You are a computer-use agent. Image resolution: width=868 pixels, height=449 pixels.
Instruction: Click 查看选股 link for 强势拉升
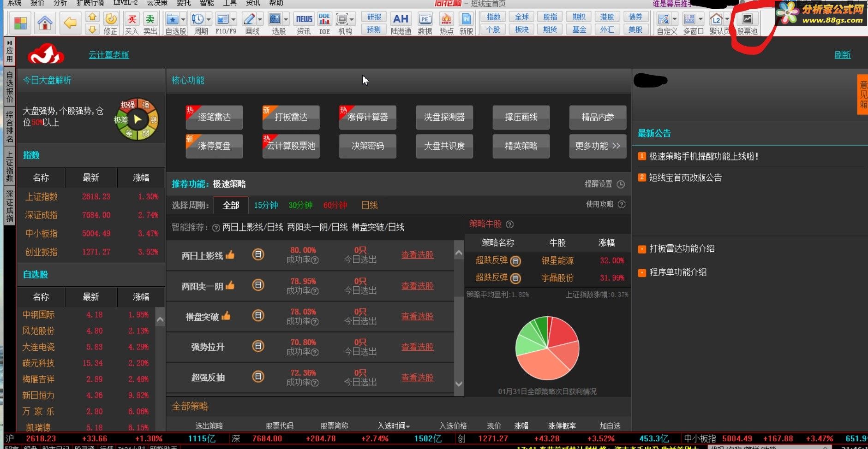417,347
